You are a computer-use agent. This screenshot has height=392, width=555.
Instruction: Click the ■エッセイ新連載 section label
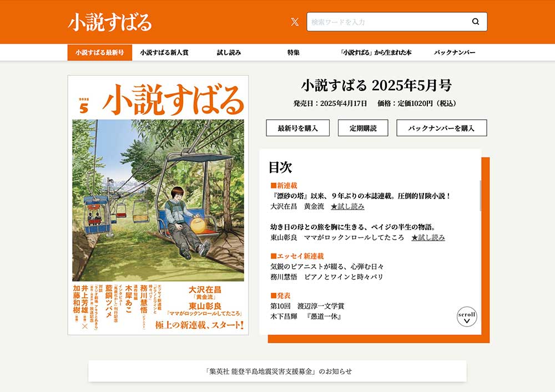(297, 256)
